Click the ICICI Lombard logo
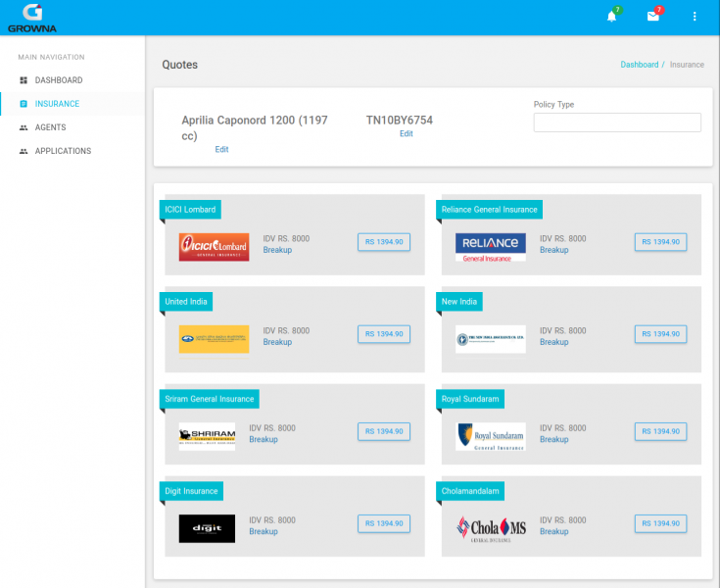 214,247
